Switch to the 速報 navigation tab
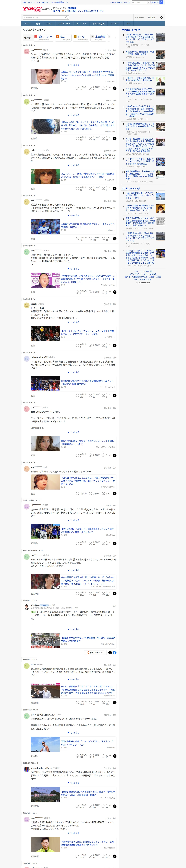The width and height of the screenshot is (186, 868). 38,24
